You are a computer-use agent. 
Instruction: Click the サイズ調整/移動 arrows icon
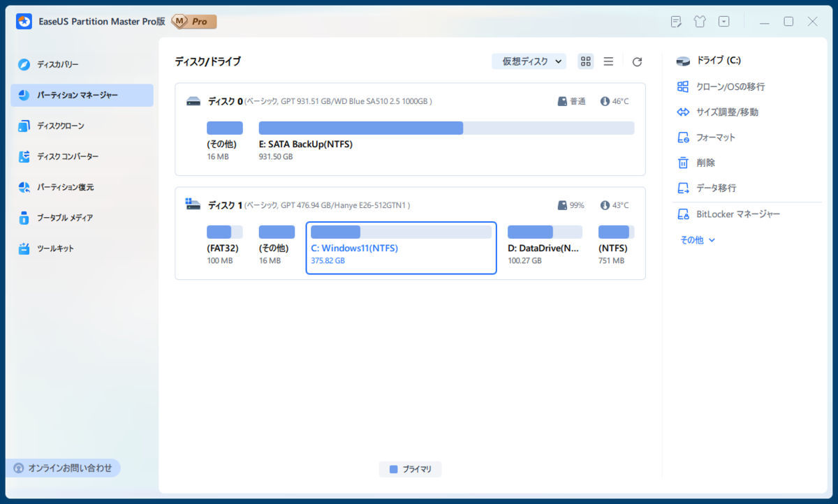683,112
